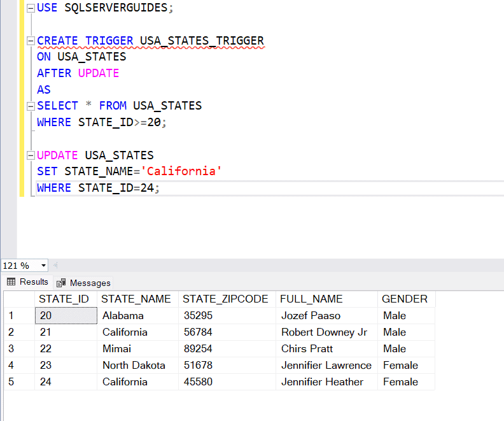Click the North Dakota state name cell
The height and width of the screenshot is (421, 504).
coord(137,366)
